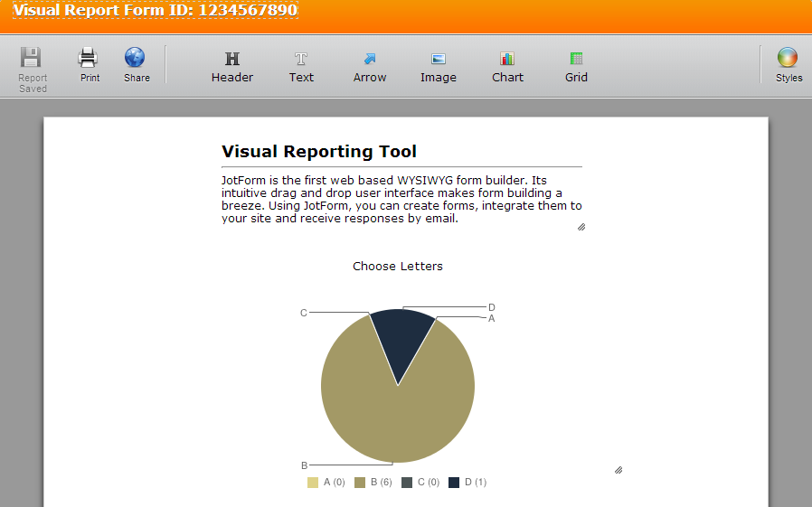Click the Report Saved floppy disk icon

[x=32, y=59]
